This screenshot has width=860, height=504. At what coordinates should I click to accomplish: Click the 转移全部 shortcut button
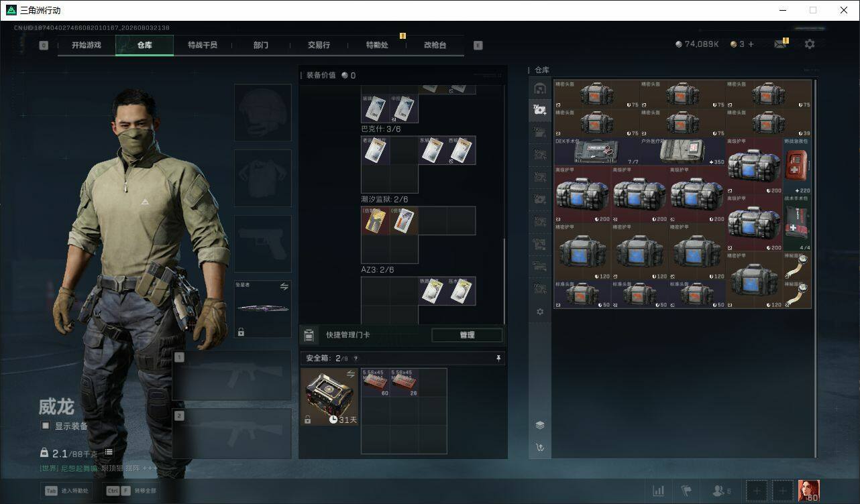(x=131, y=491)
